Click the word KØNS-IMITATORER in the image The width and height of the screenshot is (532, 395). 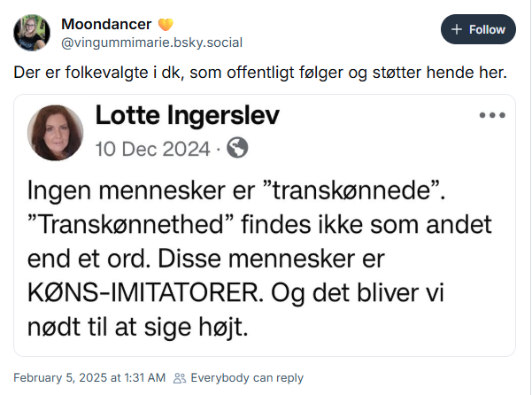[145, 293]
